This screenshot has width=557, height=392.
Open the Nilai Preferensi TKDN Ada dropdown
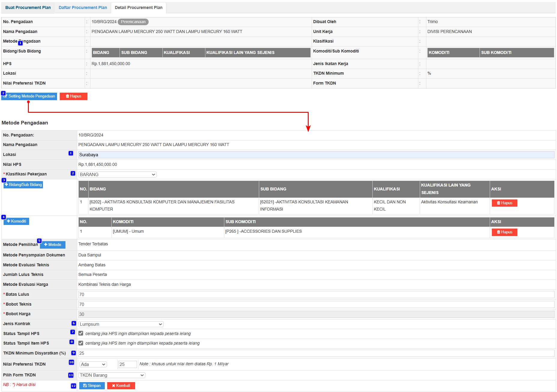coord(93,364)
